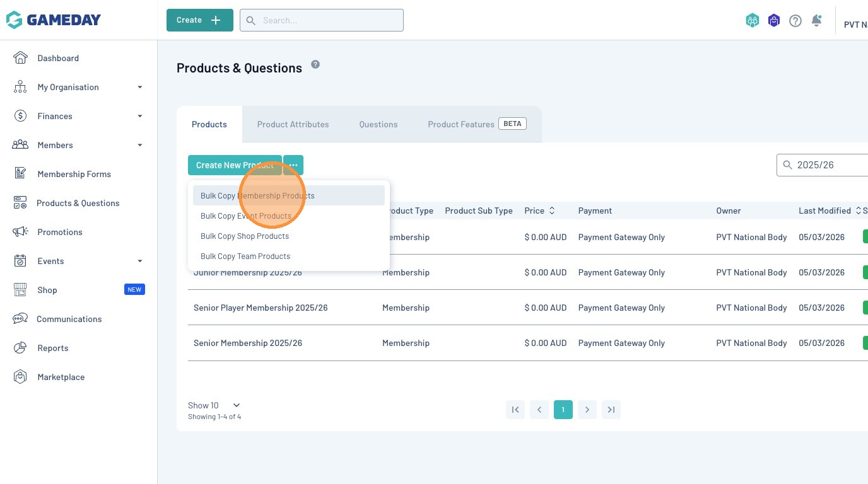Go to the next results page
The width and height of the screenshot is (868, 484).
tap(587, 410)
